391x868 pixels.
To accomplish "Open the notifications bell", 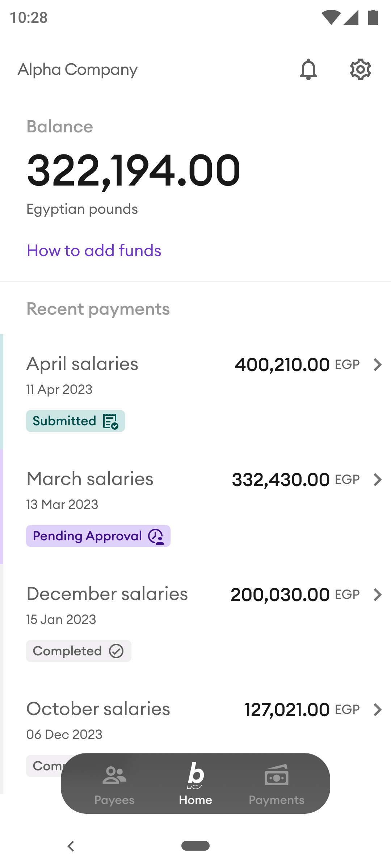I will (x=308, y=69).
